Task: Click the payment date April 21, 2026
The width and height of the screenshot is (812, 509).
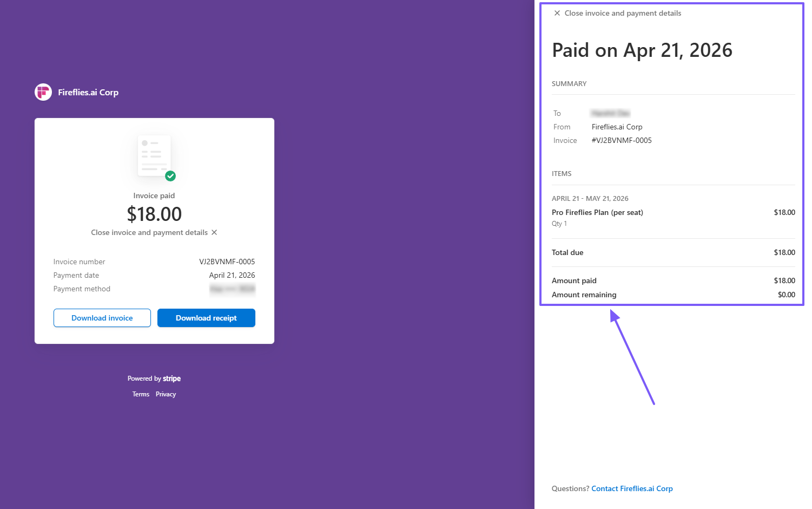Action: coord(232,275)
